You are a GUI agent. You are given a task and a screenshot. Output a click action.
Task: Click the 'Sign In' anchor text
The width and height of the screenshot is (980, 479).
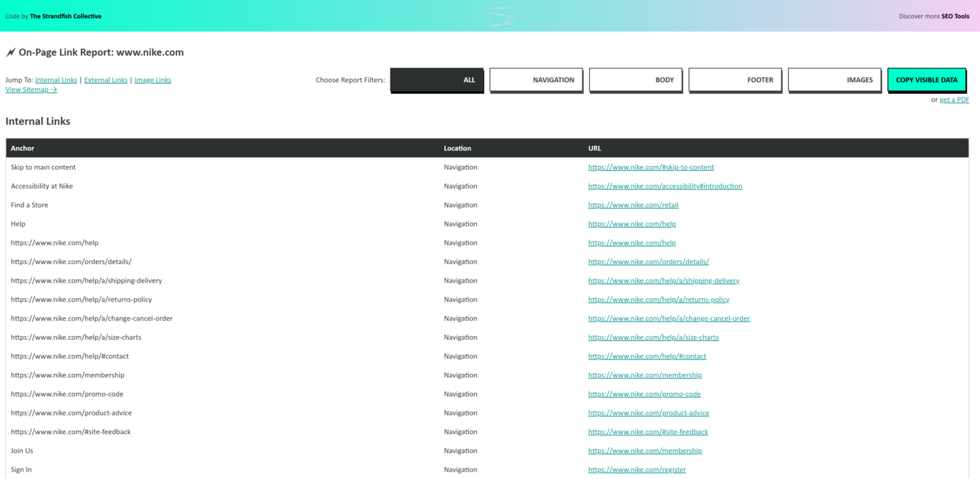click(21, 470)
